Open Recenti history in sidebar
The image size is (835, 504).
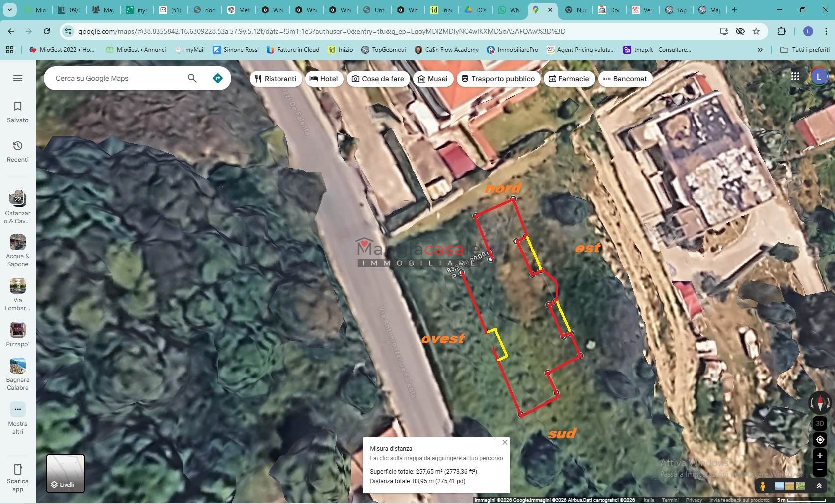coord(18,151)
